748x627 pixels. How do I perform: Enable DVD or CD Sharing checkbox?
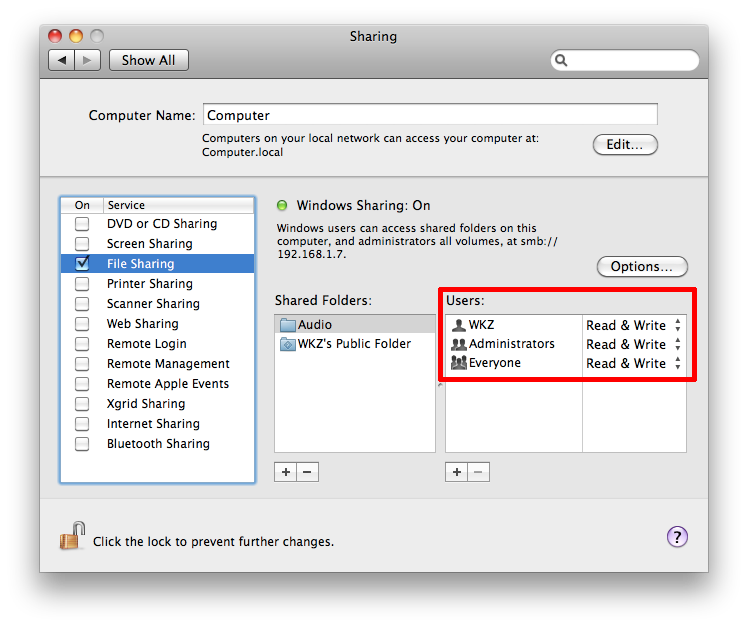[x=82, y=224]
